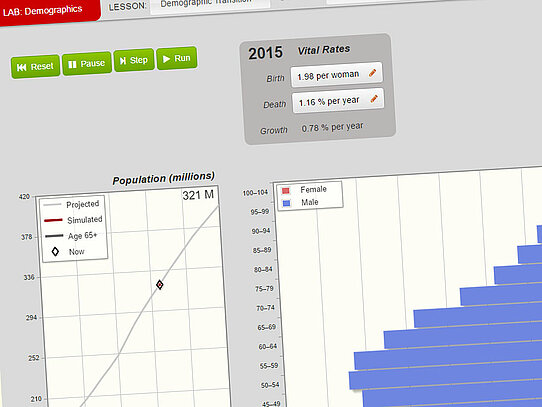The width and height of the screenshot is (542, 407).
Task: Click the 1.16 % per year death field
Action: pyautogui.click(x=338, y=101)
